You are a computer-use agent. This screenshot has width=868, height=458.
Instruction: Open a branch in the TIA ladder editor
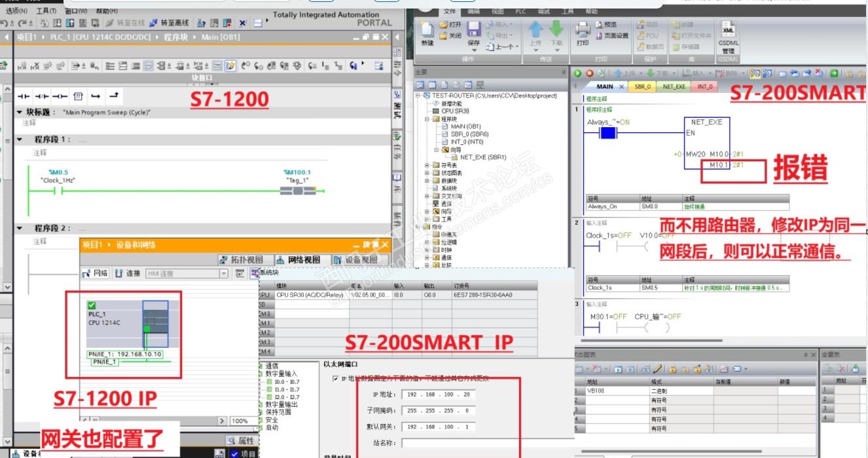pos(96,96)
